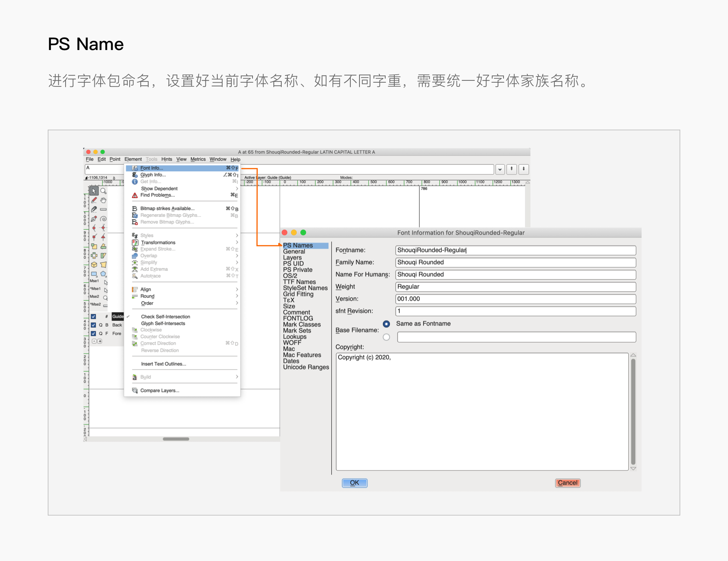
Task: Toggle Guide layer visibility checkbox
Action: pyautogui.click(x=93, y=317)
